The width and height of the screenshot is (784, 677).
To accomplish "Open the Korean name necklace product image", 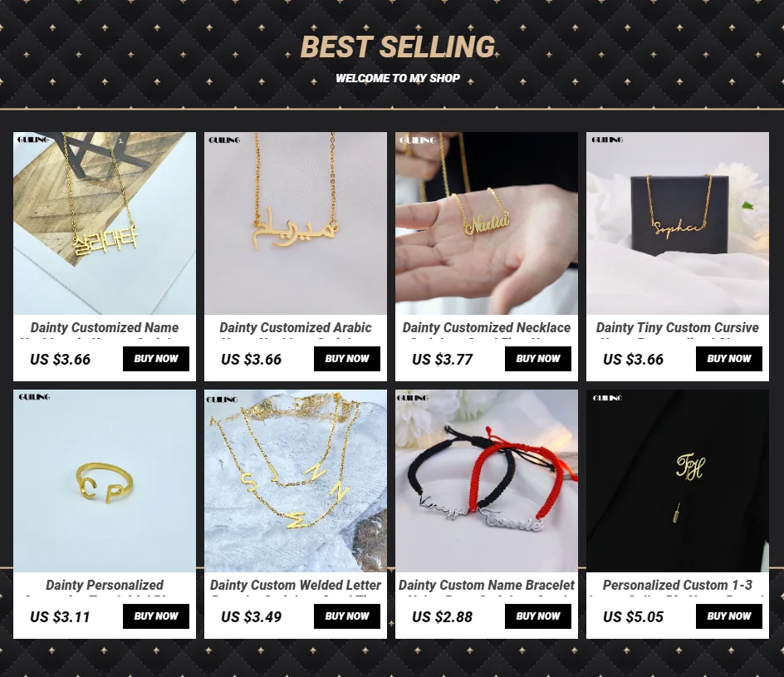I will [105, 223].
